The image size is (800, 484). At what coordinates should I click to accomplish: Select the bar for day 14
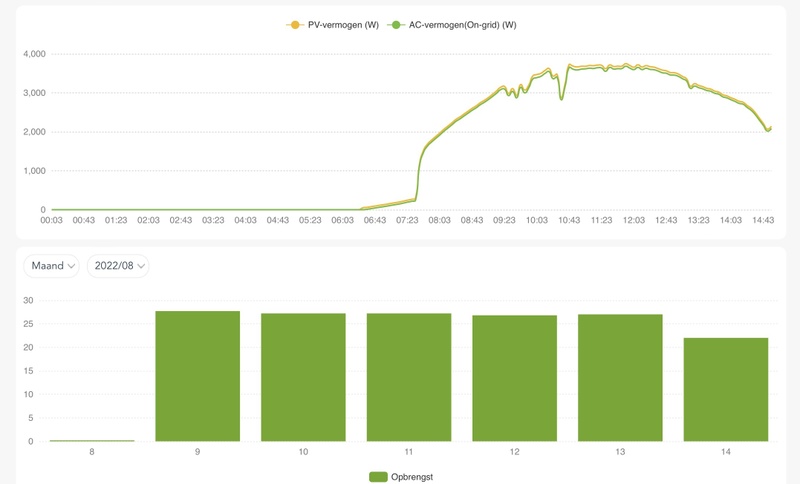pyautogui.click(x=725, y=389)
